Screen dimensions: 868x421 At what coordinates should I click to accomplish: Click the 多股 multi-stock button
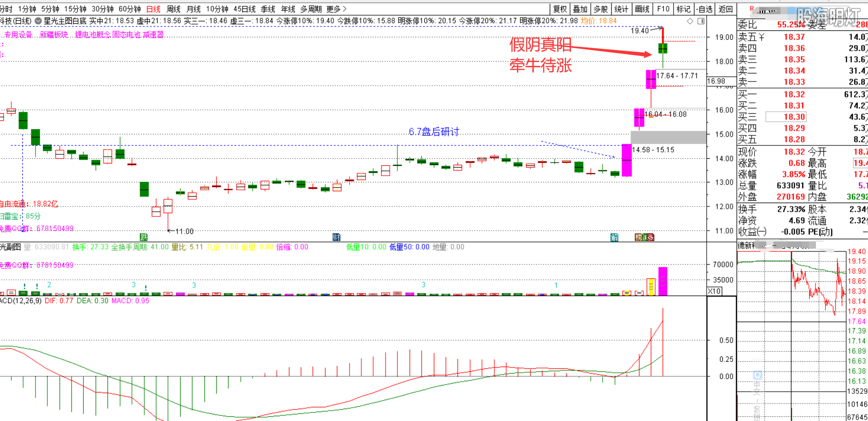tap(601, 9)
